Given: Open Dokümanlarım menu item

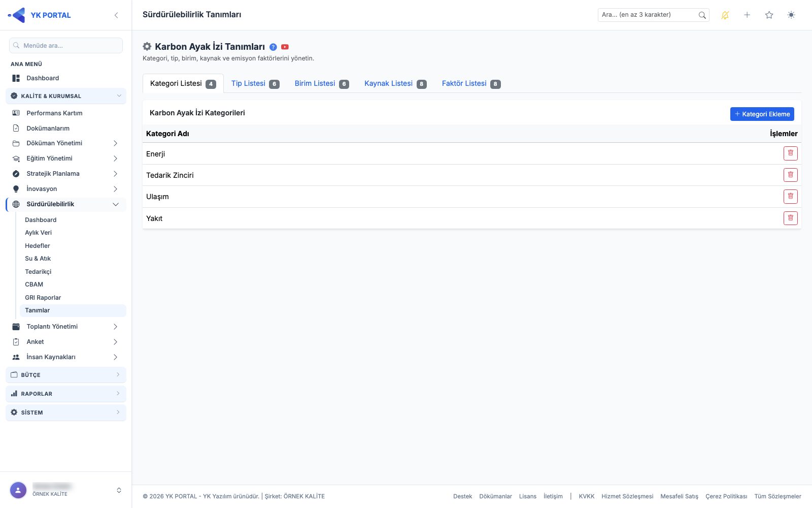Looking at the screenshot, I should tap(66, 128).
